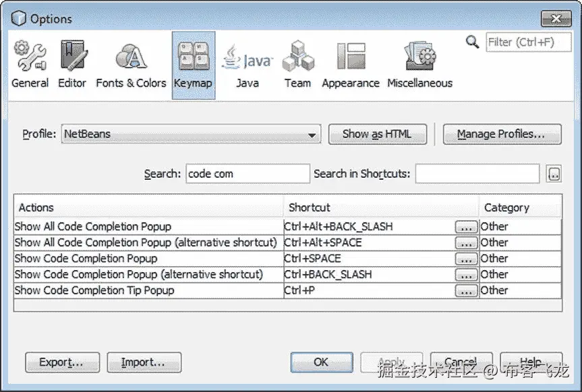Click the Show as HTML button
The image size is (582, 392).
377,134
